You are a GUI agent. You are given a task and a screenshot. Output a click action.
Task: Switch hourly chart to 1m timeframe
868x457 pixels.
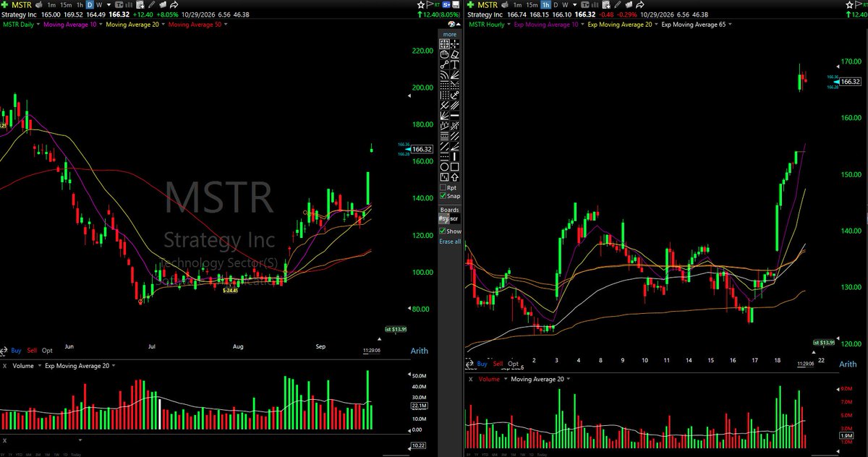click(x=517, y=5)
